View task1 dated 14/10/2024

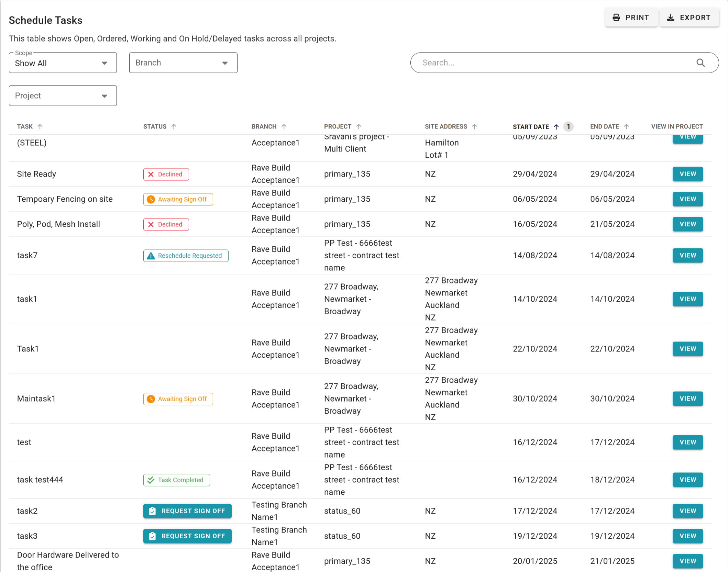click(688, 299)
